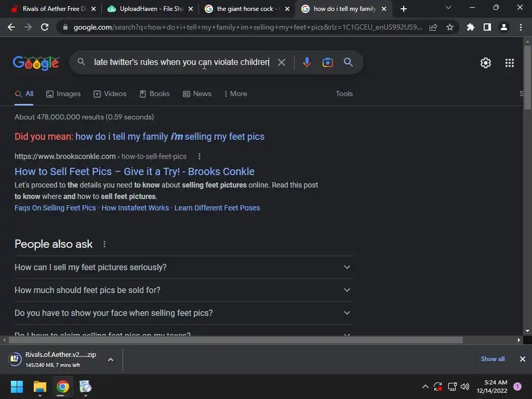Select the Images results tab
The image size is (532, 399).
click(63, 94)
